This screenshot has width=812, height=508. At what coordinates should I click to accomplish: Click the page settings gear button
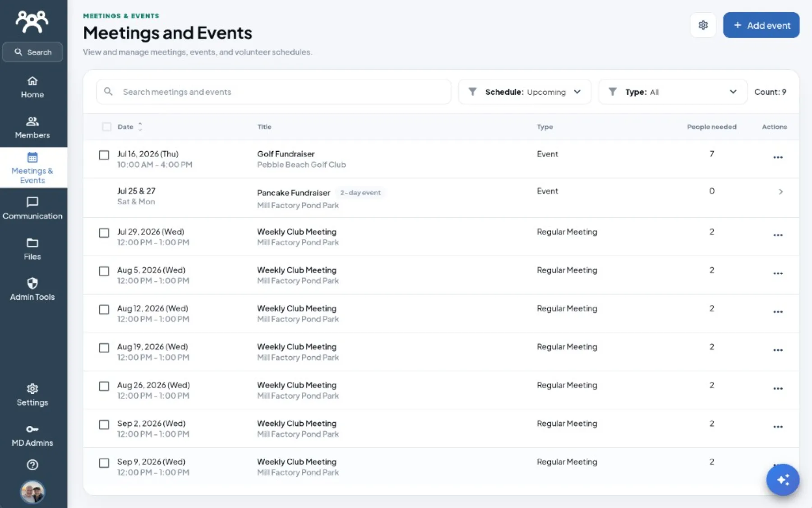703,25
